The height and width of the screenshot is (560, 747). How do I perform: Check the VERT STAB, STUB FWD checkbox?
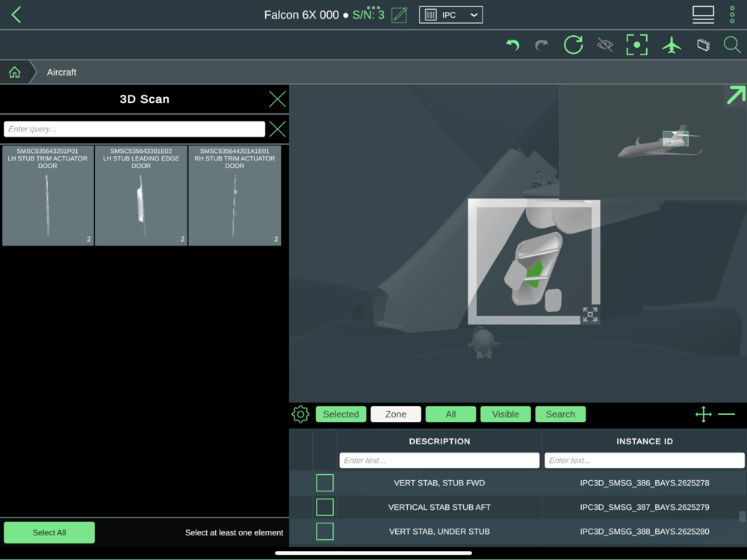325,483
